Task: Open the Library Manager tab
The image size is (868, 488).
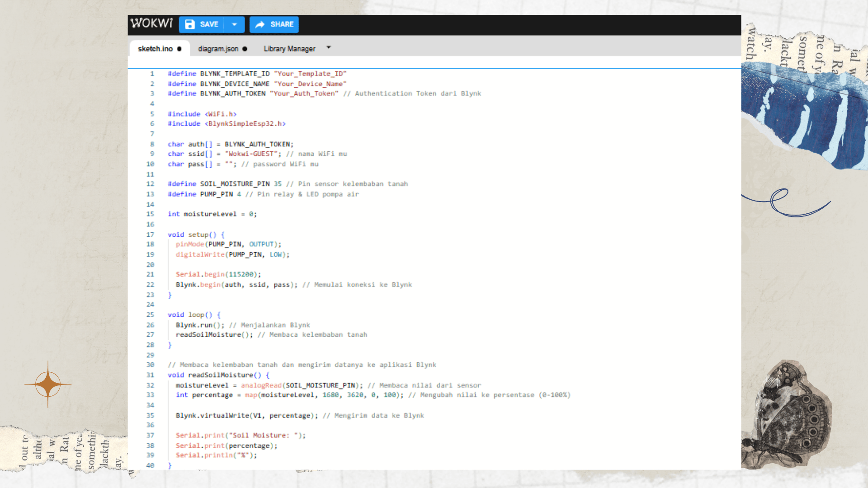Action: 289,49
